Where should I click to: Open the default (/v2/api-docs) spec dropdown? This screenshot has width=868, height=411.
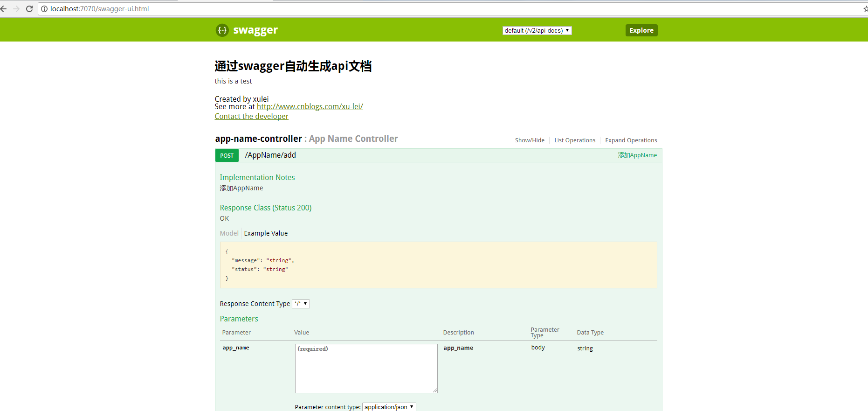tap(537, 30)
